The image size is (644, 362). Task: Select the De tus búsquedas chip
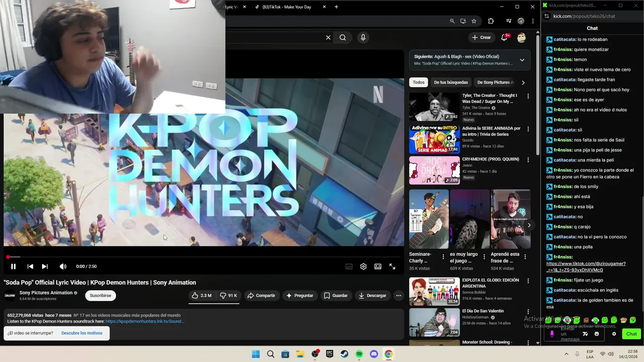coord(451,82)
